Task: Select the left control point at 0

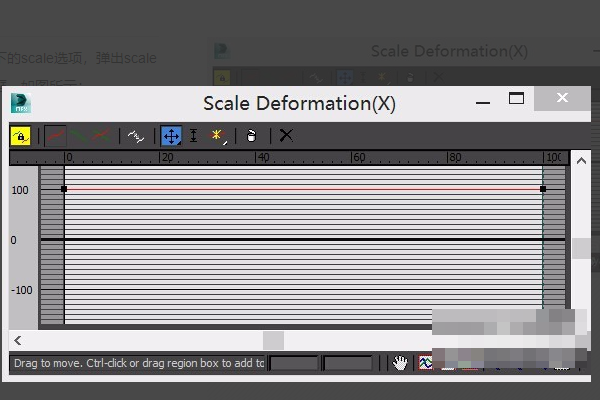Action: tap(64, 189)
